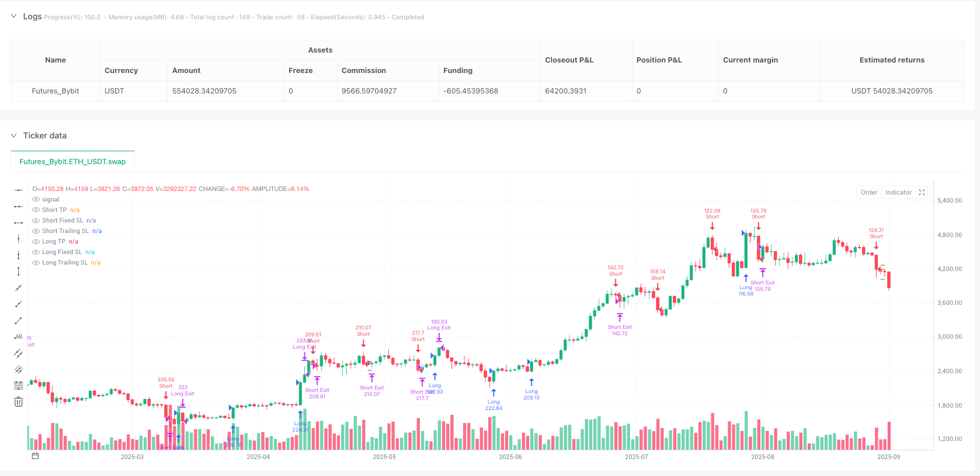Select the parallel channel lines tool
980x476 pixels.
point(19,353)
